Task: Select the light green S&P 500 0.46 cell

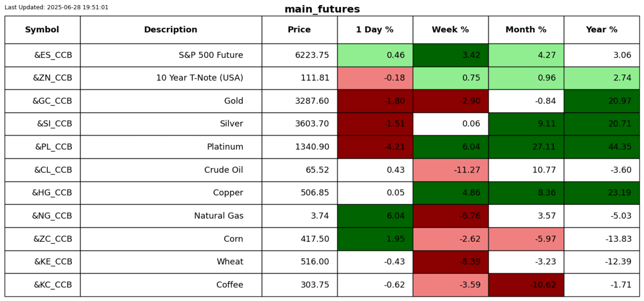Action: coord(375,55)
